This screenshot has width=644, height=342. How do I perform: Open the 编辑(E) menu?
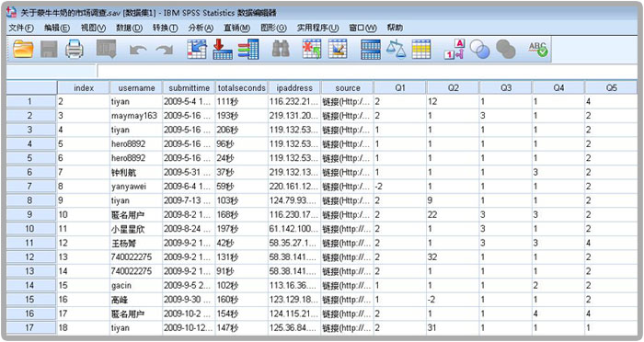point(57,28)
